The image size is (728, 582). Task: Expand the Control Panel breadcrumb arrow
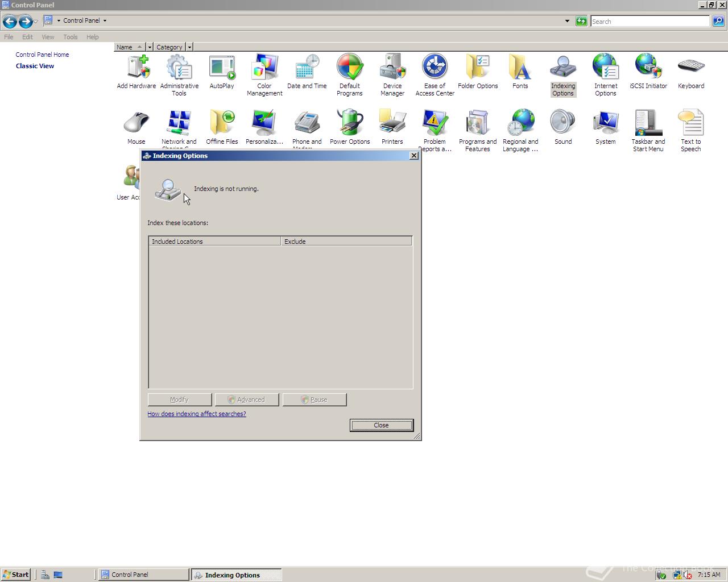coord(105,20)
